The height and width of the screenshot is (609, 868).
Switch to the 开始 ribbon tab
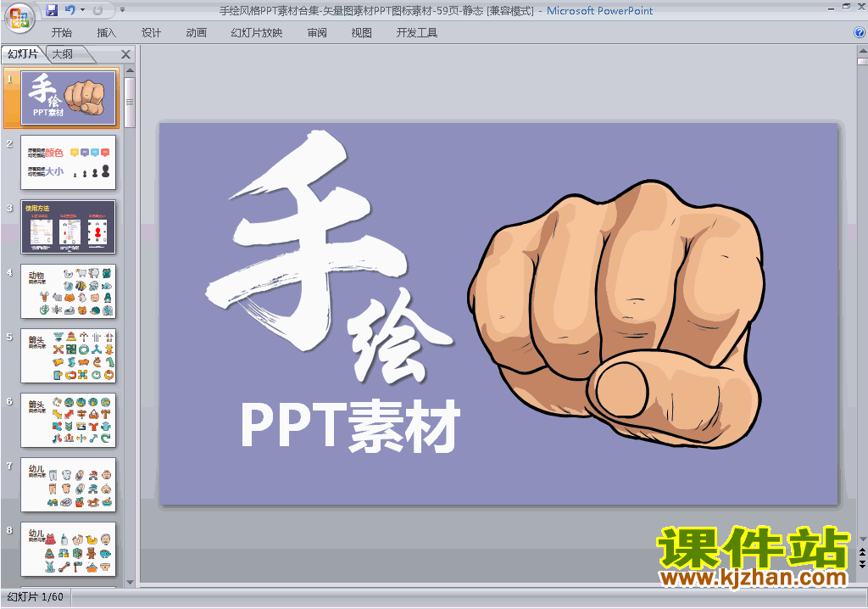pos(61,33)
